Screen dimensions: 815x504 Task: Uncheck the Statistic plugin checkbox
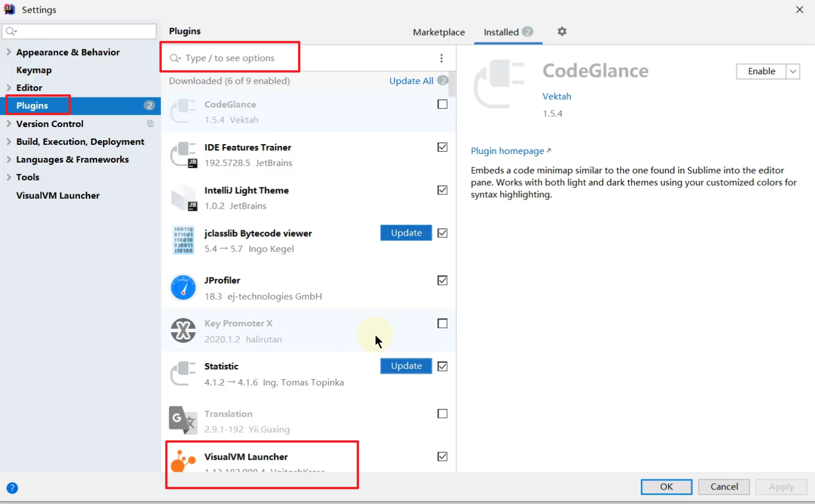[442, 366]
